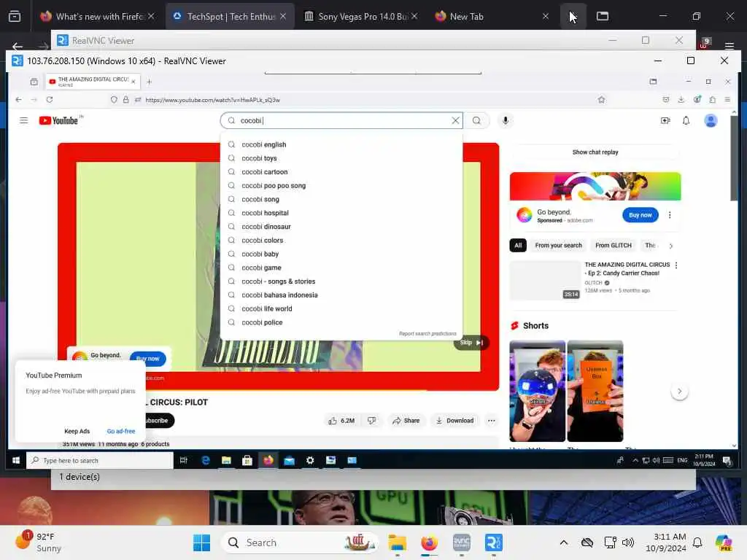The width and height of the screenshot is (747, 560).
Task: Share the video
Action: (x=406, y=421)
